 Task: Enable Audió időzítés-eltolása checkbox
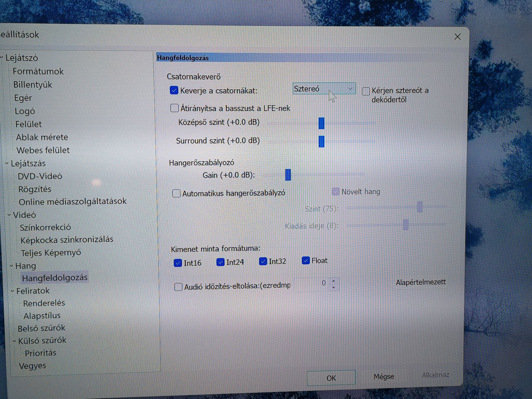coord(178,287)
